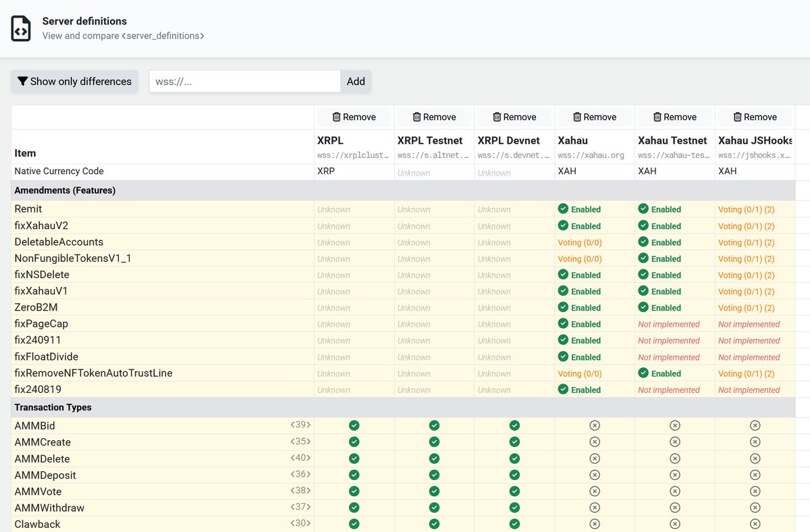
Task: Remove the XRPL Devnet column
Action: click(515, 117)
